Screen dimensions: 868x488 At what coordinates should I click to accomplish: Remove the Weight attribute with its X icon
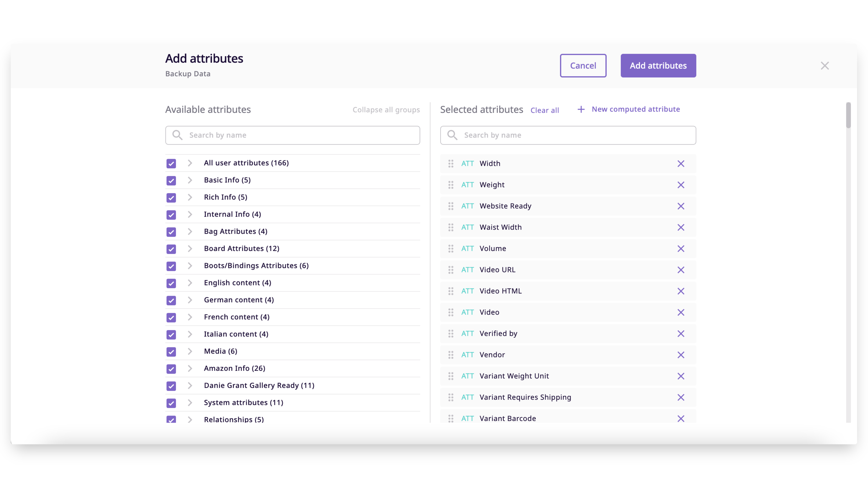[681, 185]
